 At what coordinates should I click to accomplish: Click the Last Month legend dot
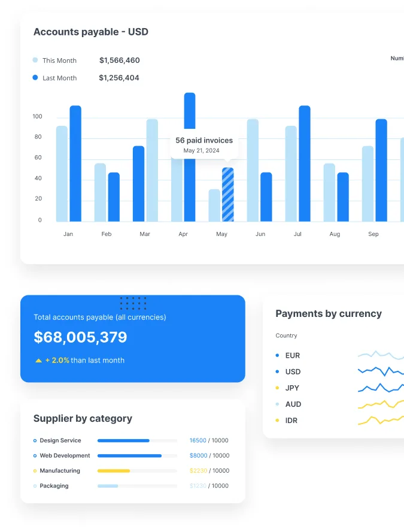[x=35, y=78]
